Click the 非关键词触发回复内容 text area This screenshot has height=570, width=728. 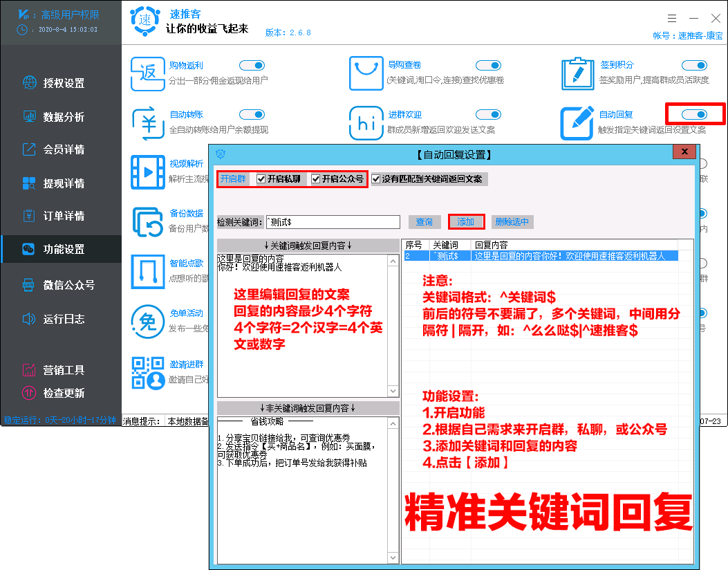[x=303, y=490]
